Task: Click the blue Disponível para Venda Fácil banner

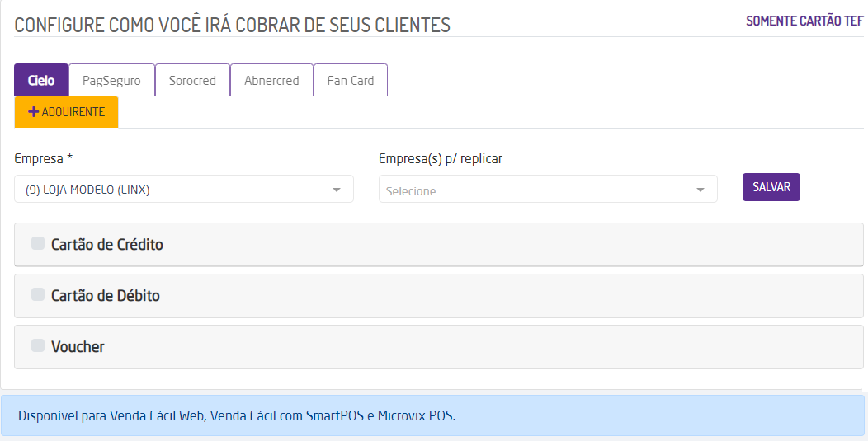Action: (x=432, y=415)
